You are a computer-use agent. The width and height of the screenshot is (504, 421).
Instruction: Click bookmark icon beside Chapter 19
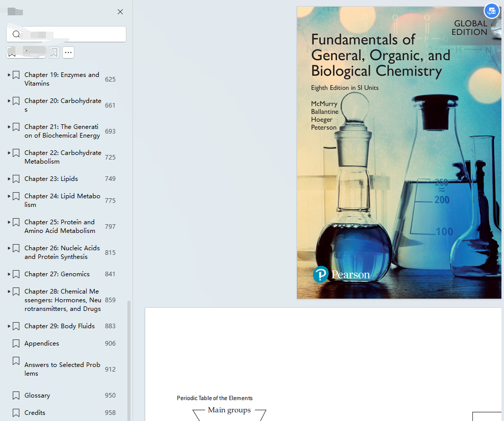pos(16,75)
